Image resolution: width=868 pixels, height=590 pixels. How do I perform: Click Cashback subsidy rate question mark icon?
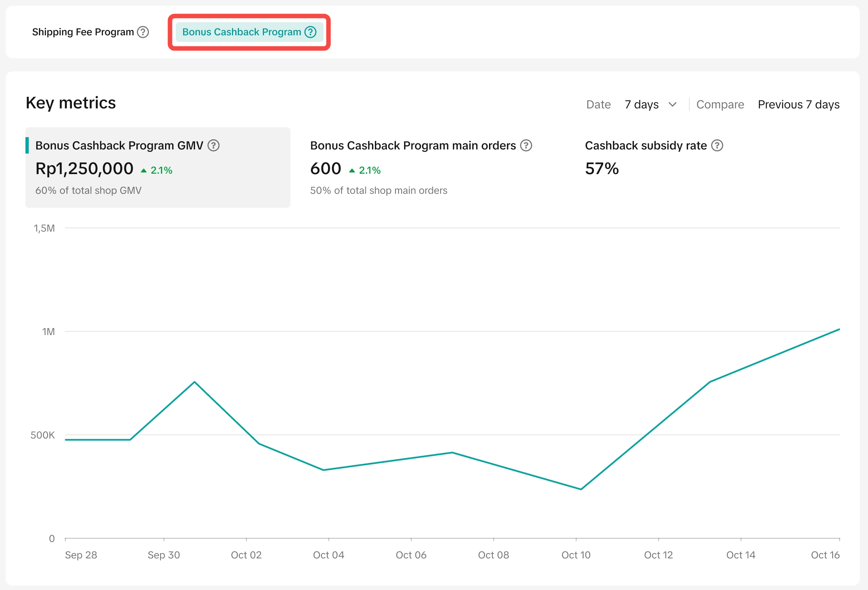point(717,145)
